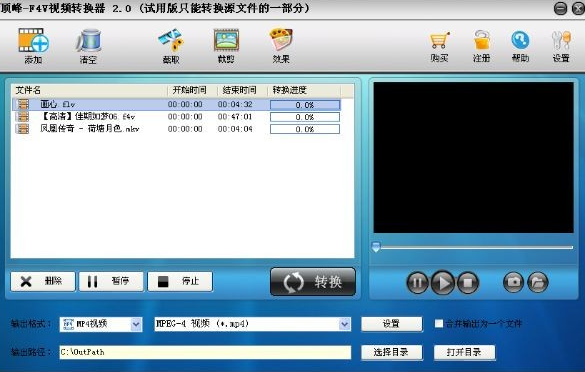Expand the MP4视频 output format dropdown
585x372 pixels.
(136, 324)
